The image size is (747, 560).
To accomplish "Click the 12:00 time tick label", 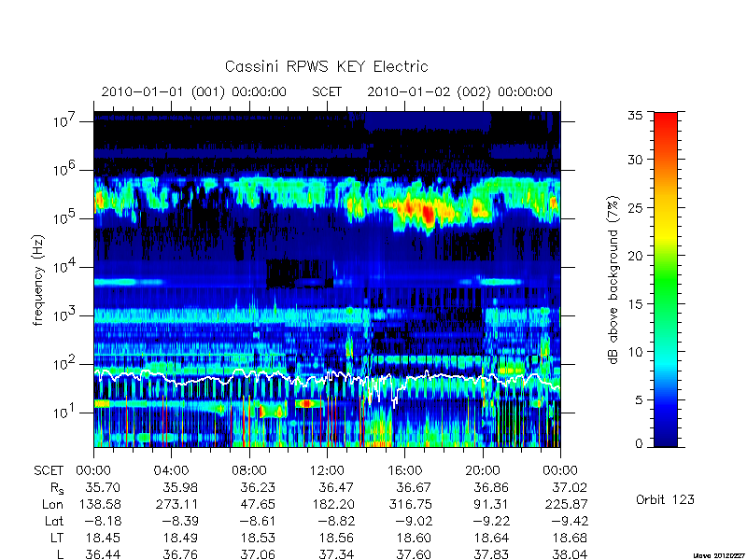I will 327,471.
